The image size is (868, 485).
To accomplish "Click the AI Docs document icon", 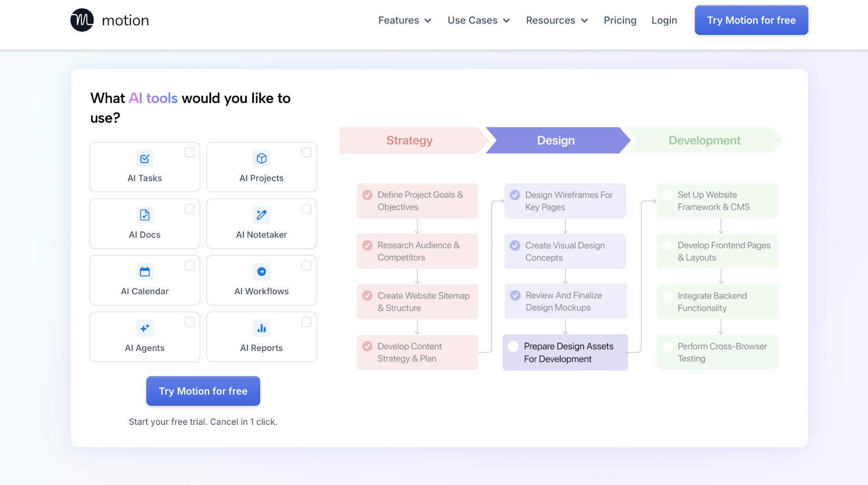I will click(145, 215).
